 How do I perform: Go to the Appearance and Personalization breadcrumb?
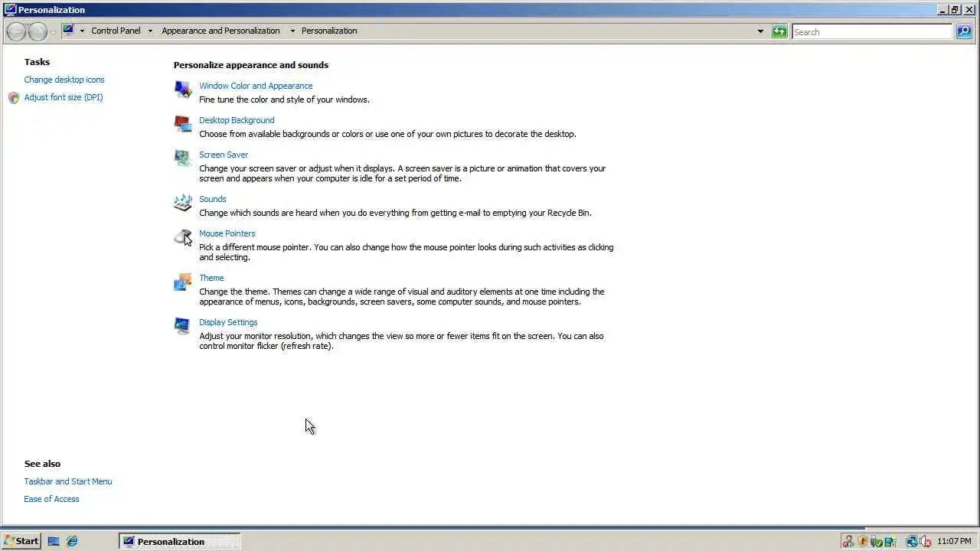point(220,31)
